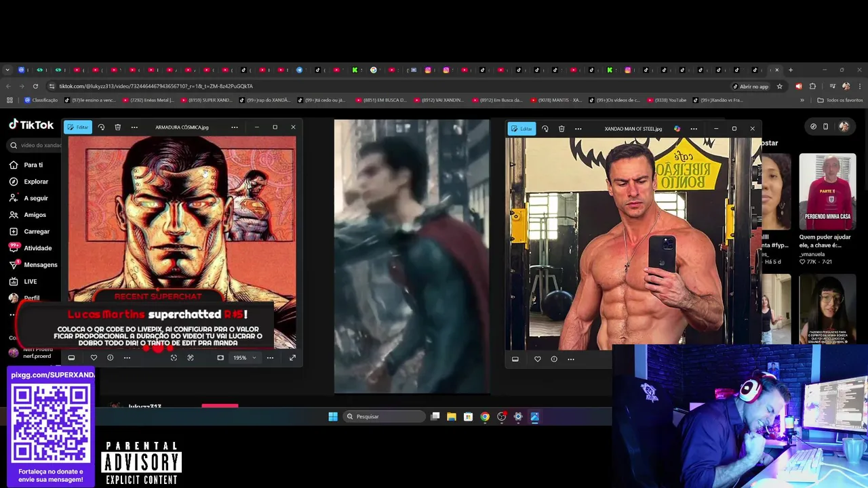This screenshot has height=488, width=868.
Task: Click the taskbar Pesquisar search box
Action: click(x=384, y=417)
